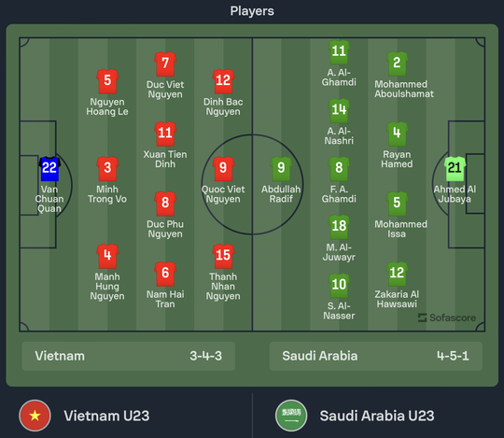Select Vietnam number 9 Quoc Viet Nguyen's shirt
The image size is (504, 438).
pyautogui.click(x=223, y=169)
